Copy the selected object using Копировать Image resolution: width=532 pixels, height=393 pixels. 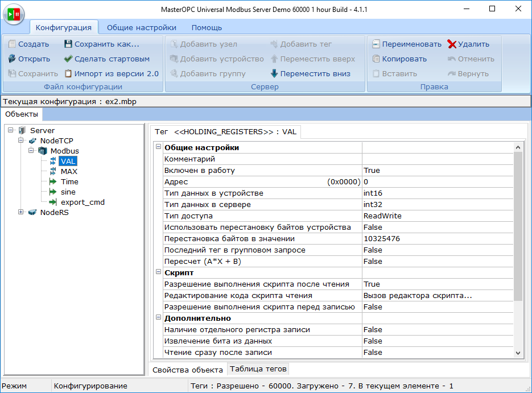coord(406,59)
